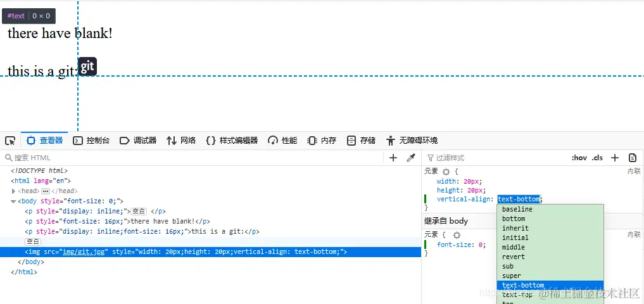Choose highlighted text-bottom suggestion
The width and height of the screenshot is (644, 304).
pyautogui.click(x=550, y=285)
